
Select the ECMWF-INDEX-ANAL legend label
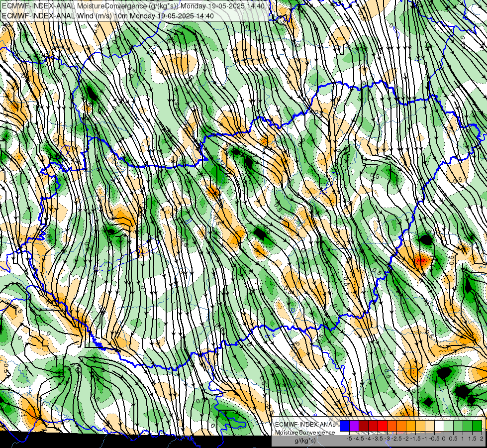(305, 425)
